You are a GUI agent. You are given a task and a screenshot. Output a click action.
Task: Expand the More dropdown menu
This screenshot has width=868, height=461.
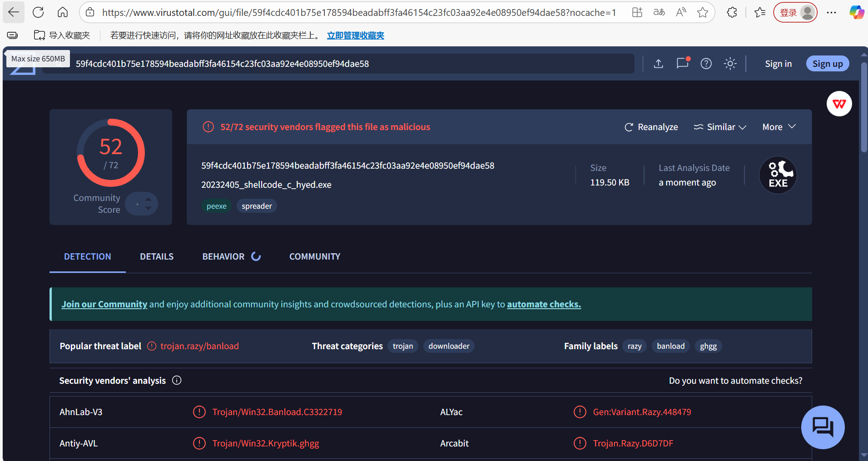click(779, 127)
